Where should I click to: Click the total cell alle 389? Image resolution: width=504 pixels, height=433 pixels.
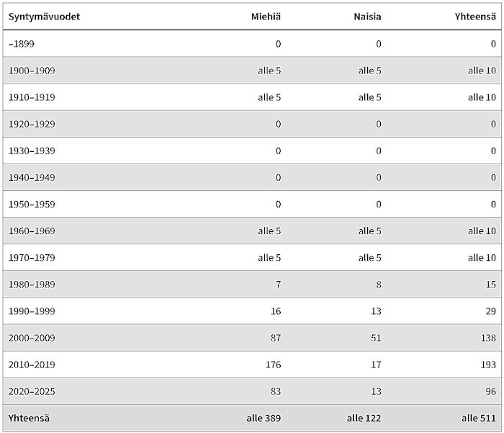(264, 418)
